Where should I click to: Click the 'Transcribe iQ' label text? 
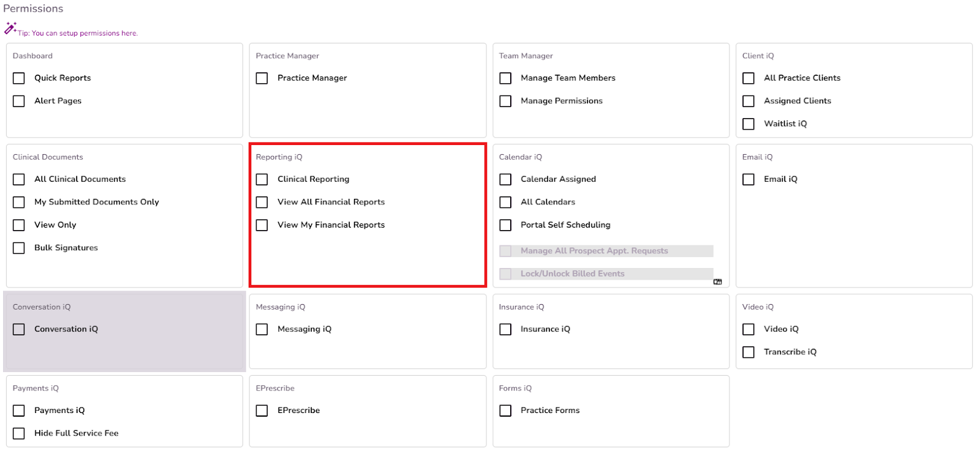(x=790, y=352)
